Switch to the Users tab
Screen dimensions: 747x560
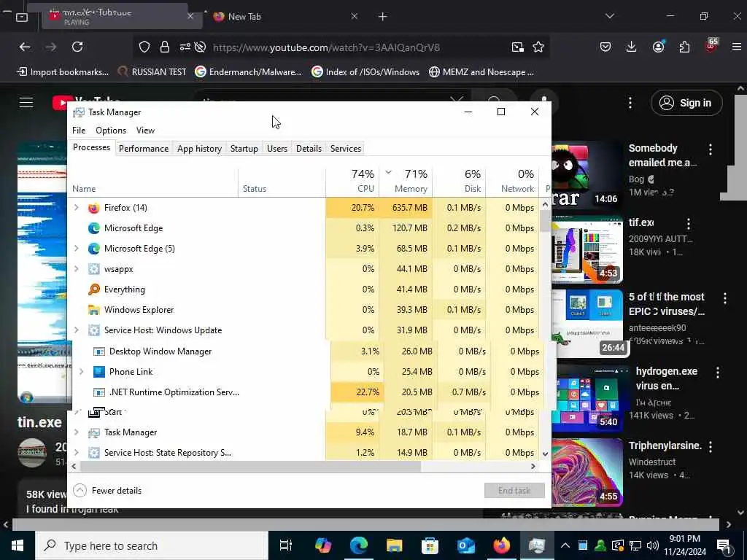click(276, 149)
